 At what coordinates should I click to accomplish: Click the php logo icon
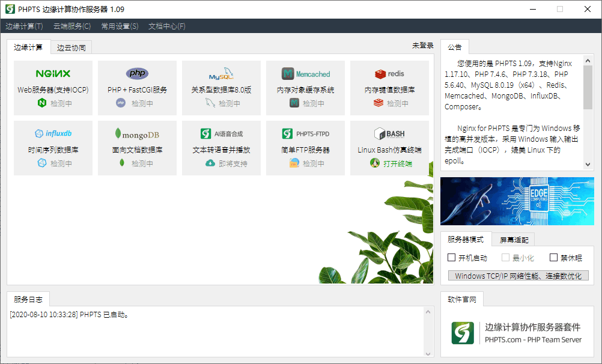click(137, 73)
